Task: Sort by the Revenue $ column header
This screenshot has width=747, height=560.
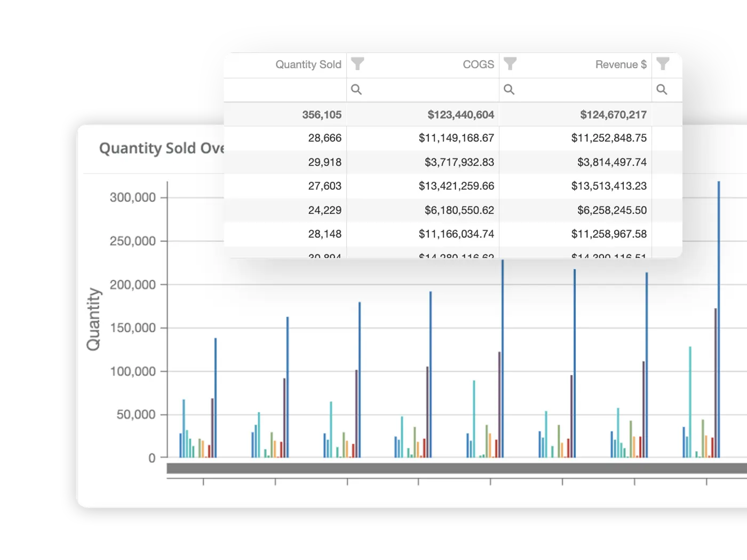Action: pyautogui.click(x=621, y=64)
